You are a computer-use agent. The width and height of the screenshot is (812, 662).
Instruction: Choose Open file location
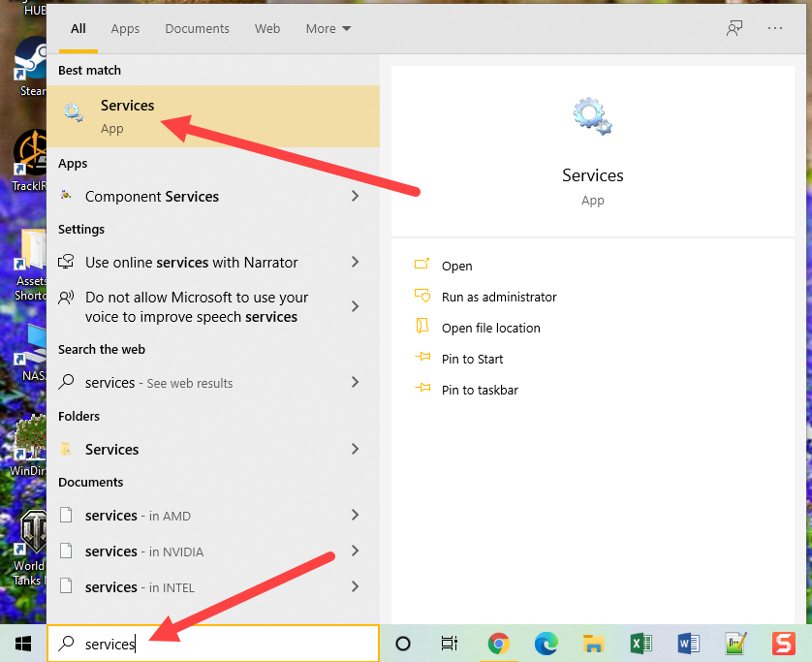tap(491, 328)
